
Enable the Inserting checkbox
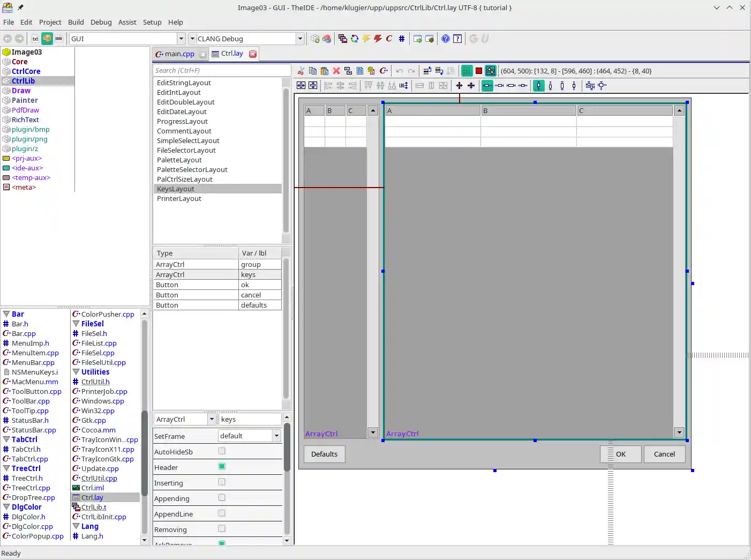point(222,482)
